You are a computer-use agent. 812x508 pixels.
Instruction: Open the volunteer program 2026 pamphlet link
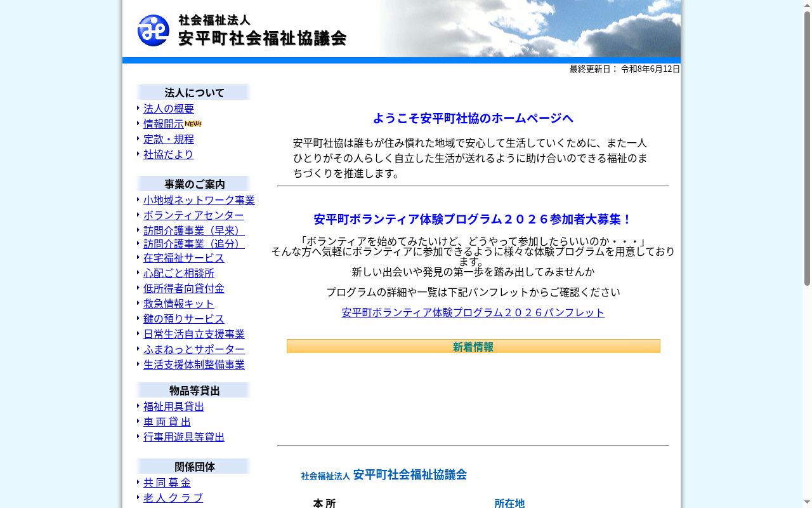point(473,312)
